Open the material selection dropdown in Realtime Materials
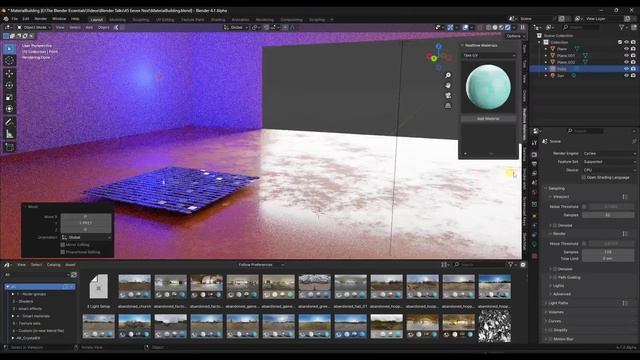The width and height of the screenshot is (640, 360). 489,55
